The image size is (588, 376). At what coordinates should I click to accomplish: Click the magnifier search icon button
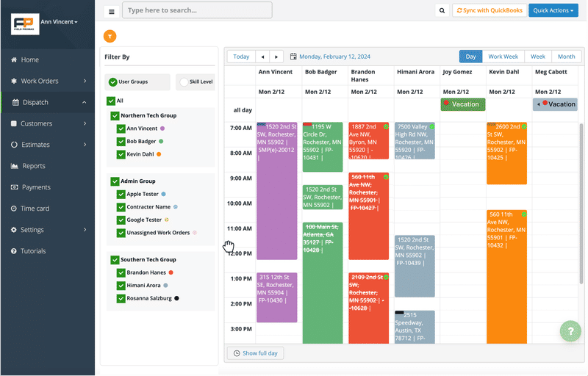point(442,10)
